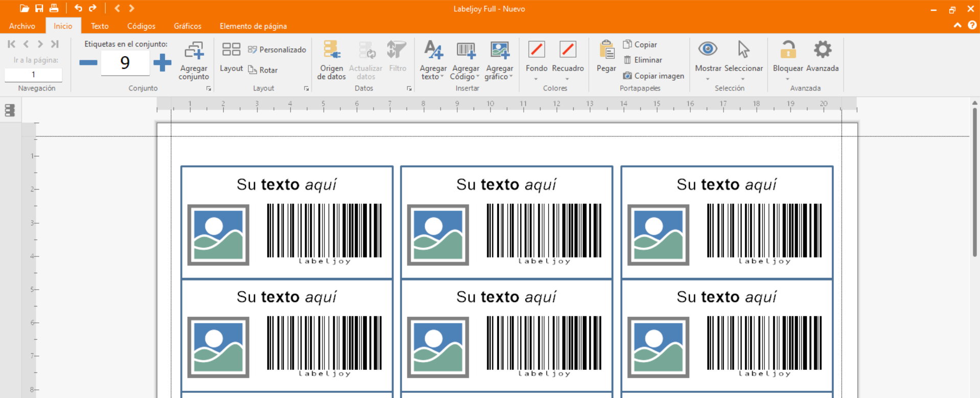Screen dimensions: 980x398
Task: Switch to Texto ribbon tab
Action: click(100, 26)
